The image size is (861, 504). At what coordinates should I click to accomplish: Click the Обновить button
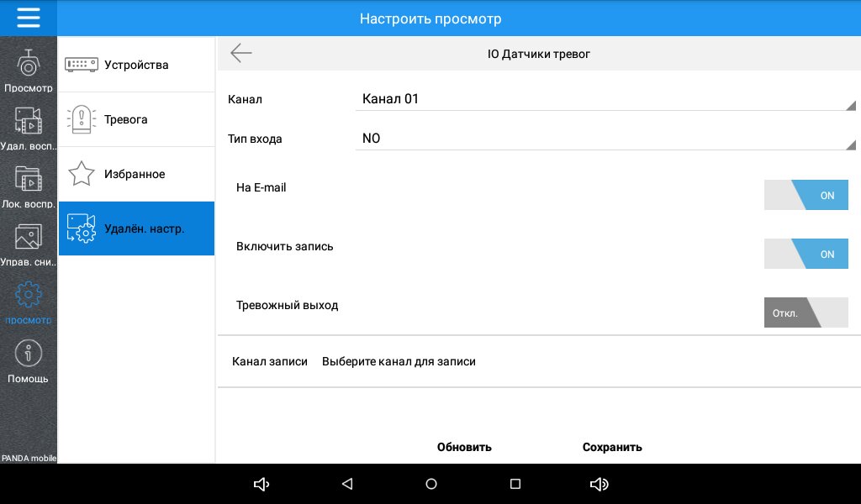464,447
